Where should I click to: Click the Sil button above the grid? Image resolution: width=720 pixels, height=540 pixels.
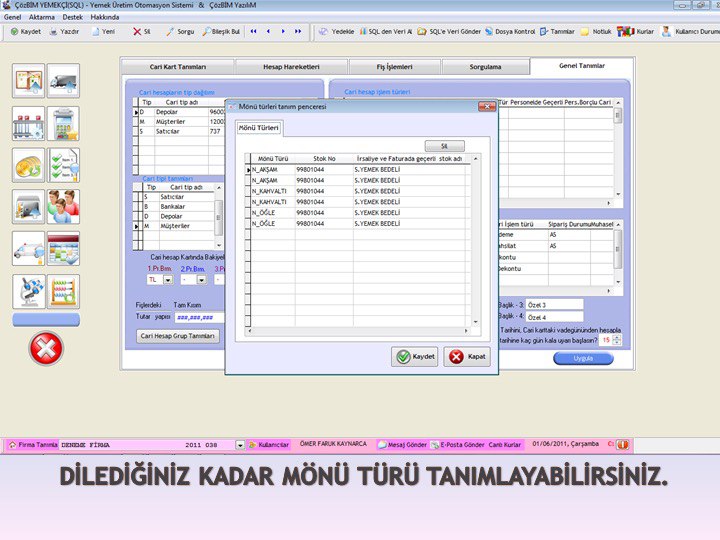[x=445, y=146]
